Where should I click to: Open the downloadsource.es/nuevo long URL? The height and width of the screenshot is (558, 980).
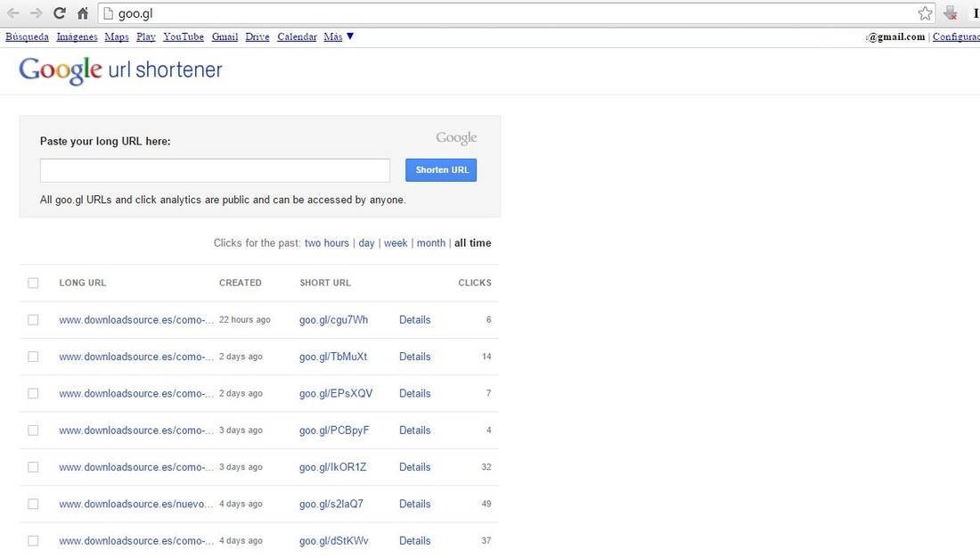[136, 505]
